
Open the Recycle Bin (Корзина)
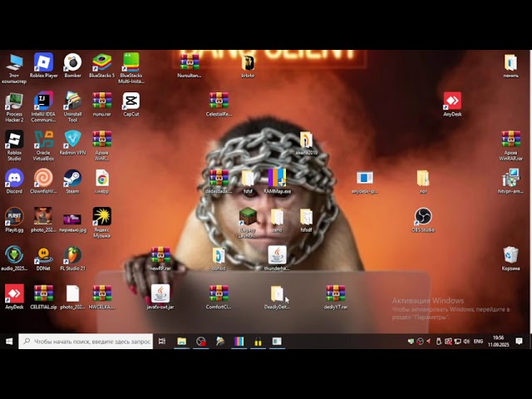coord(510,259)
